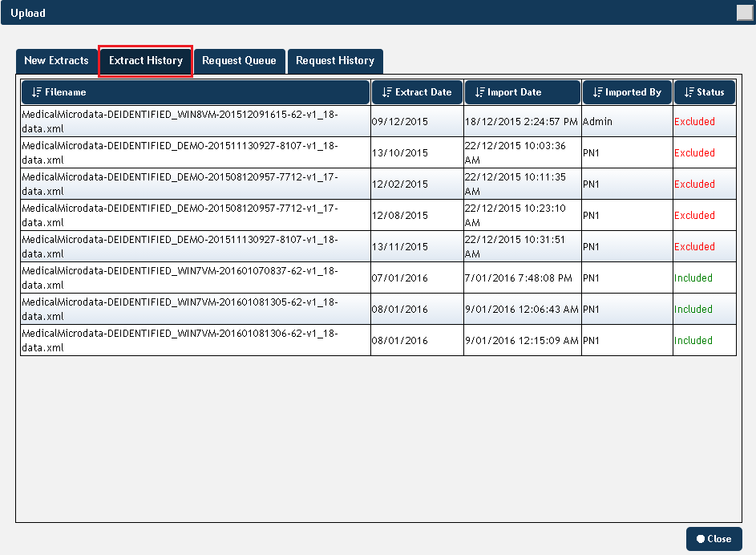Select WIN7VM-201601081305 filename cell
This screenshot has height=555, width=756.
coord(196,310)
